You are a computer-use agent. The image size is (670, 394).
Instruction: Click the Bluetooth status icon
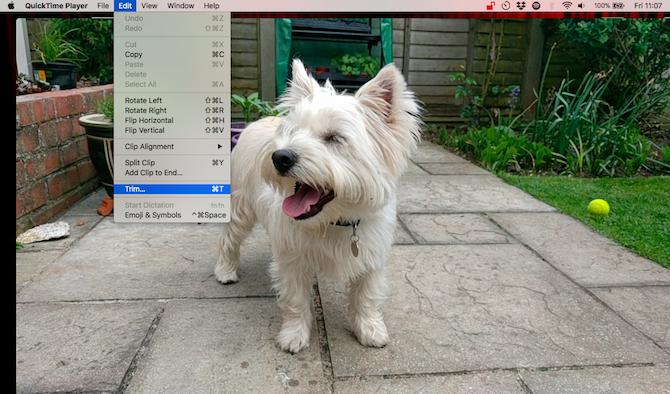tap(551, 6)
